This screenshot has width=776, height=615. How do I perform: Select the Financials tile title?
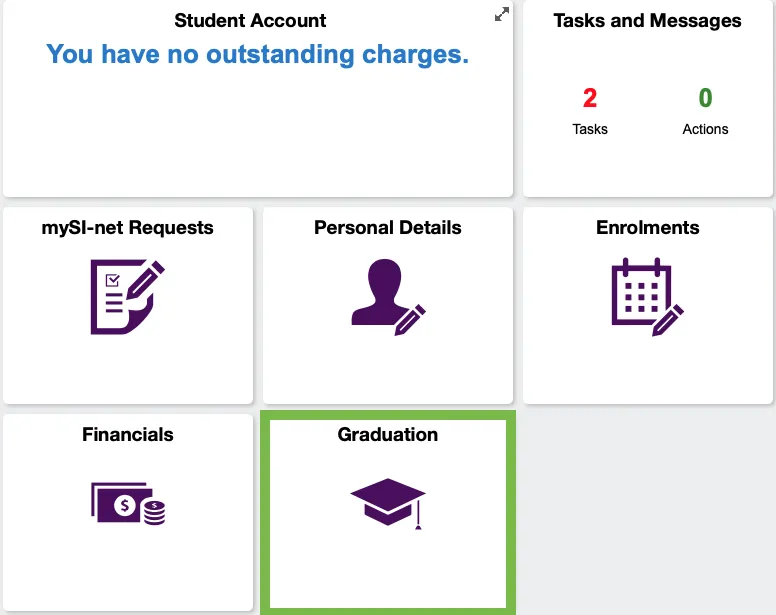tap(128, 434)
